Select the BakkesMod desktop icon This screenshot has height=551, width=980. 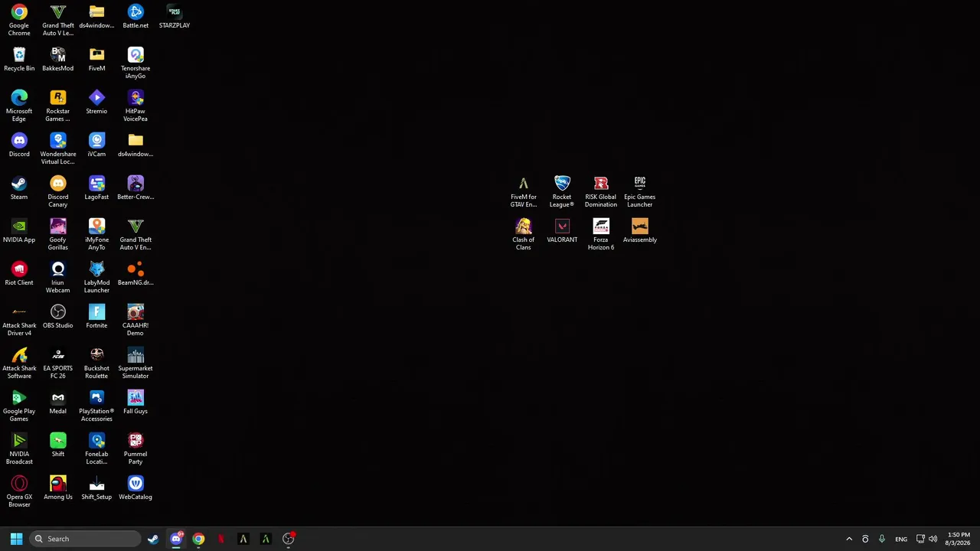coord(58,60)
